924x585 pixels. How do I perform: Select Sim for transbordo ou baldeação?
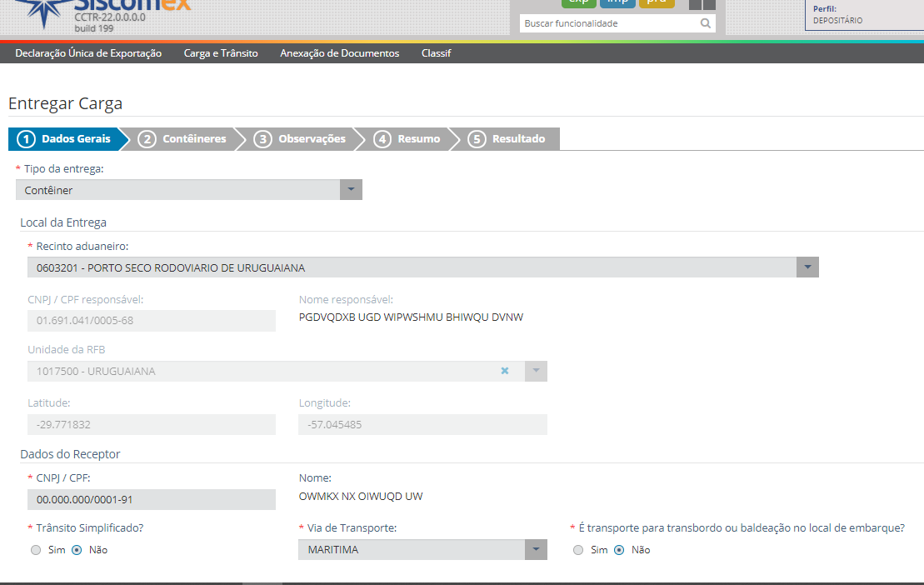[x=578, y=550]
